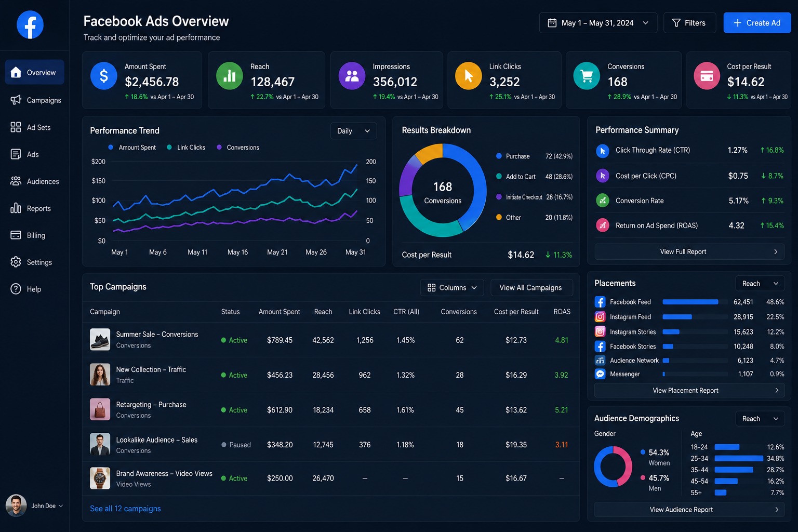Click the Summer Sale campaign thumbnail
This screenshot has width=798, height=532.
coord(100,339)
